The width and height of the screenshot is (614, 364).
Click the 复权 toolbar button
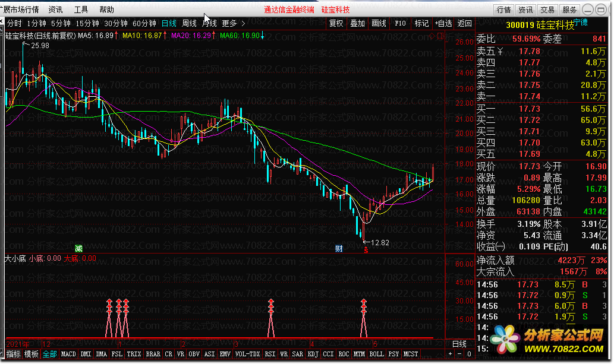point(336,24)
